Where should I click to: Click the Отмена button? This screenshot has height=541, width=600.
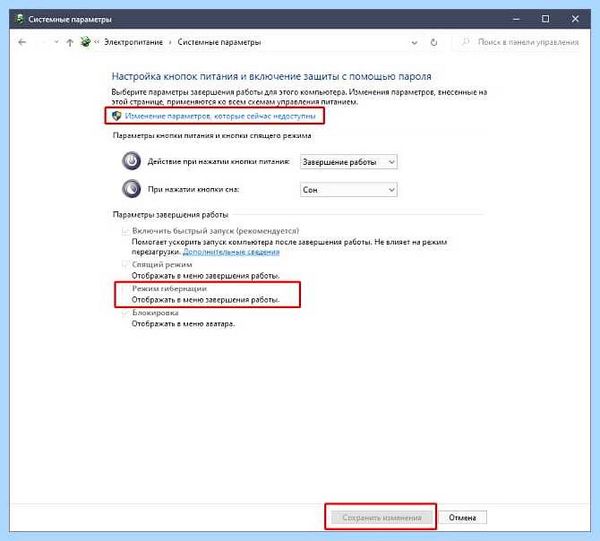coord(462,517)
